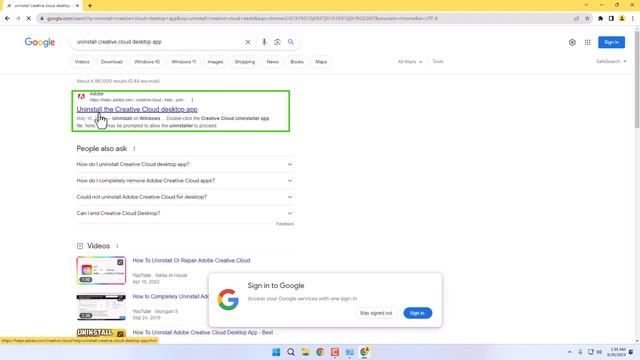Open the Chrome three-dot menu
Viewport: 640px width, 360px height.
pyautogui.click(x=633, y=18)
